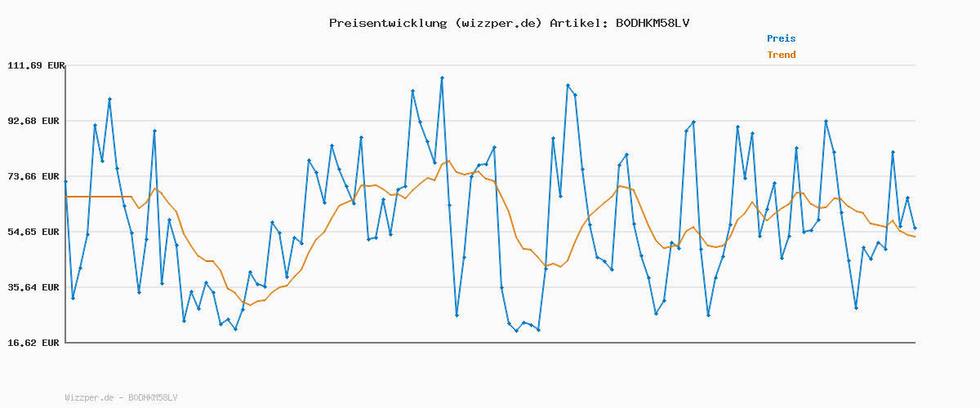This screenshot has width=980, height=408.
Task: Click the 111.69 EUR axis label
Action: (x=35, y=65)
